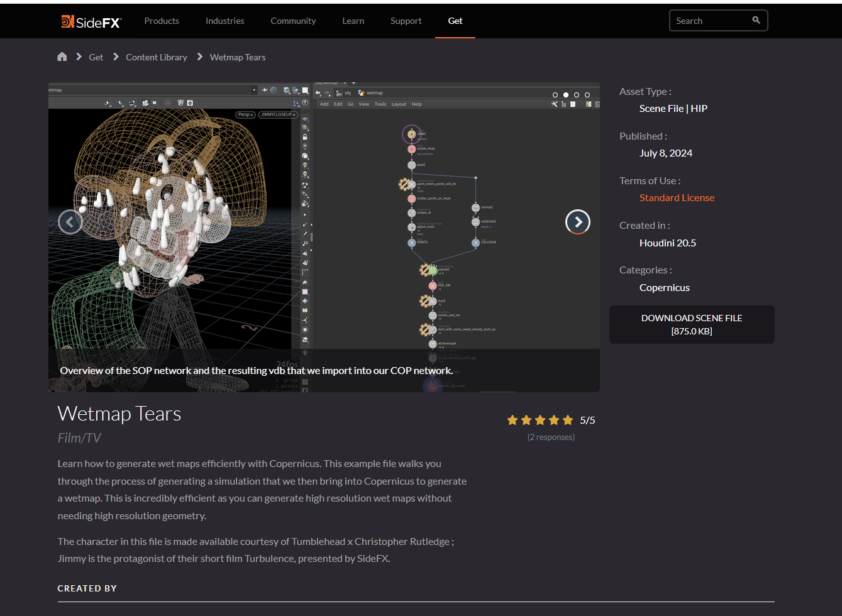Open the Products menu
This screenshot has height=616, width=842.
click(162, 21)
